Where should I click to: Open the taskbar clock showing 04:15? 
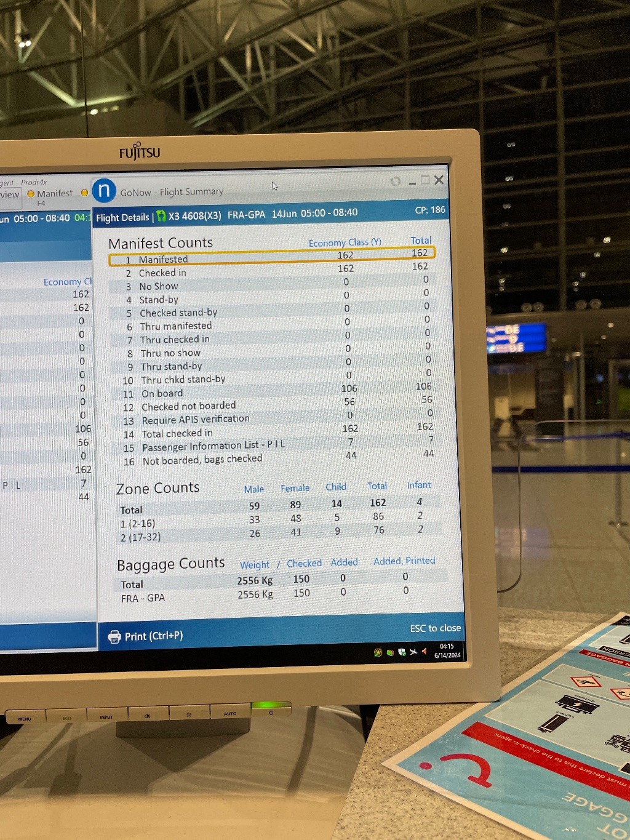(447, 651)
